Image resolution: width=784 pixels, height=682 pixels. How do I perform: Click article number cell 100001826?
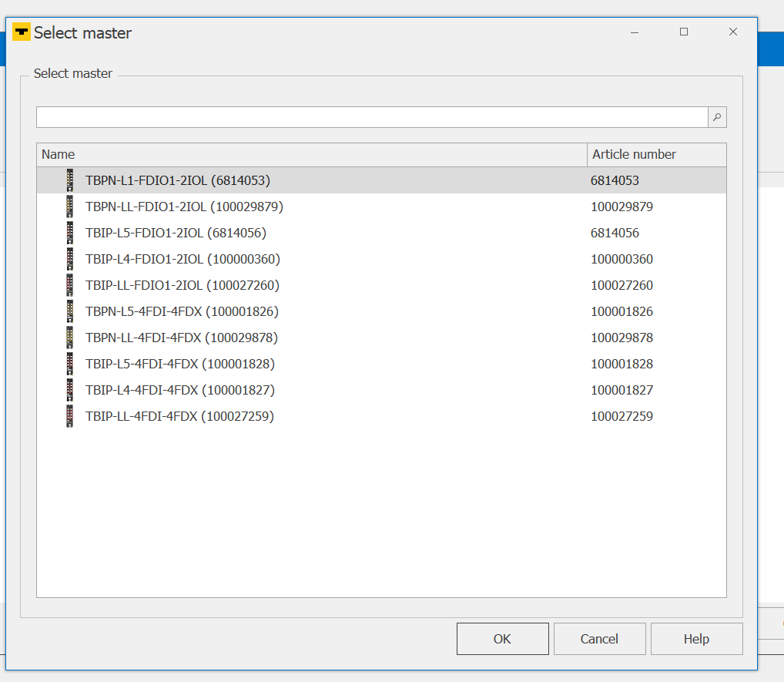pyautogui.click(x=622, y=311)
